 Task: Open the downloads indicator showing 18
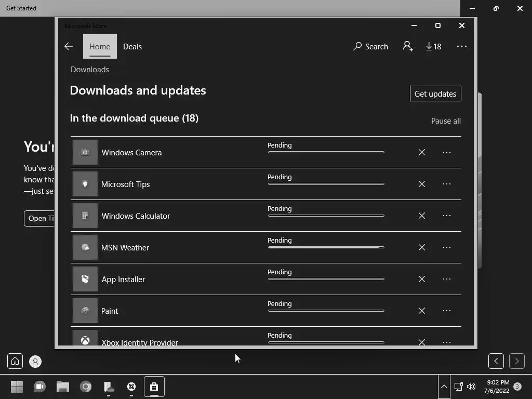pos(434,46)
